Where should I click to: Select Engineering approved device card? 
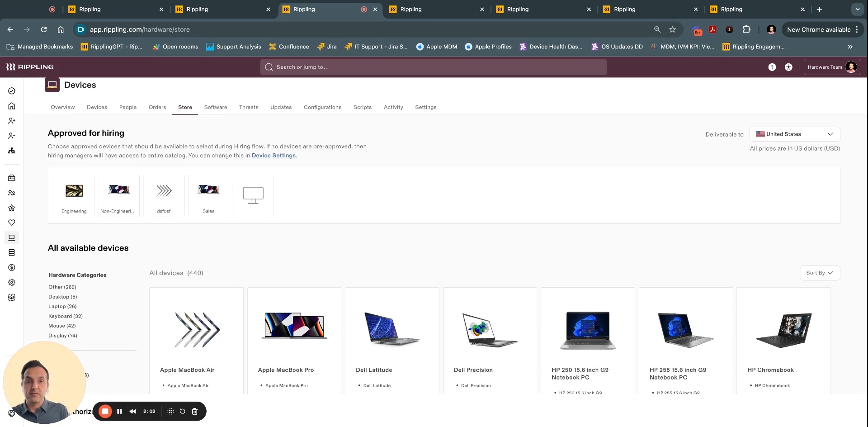coord(74,195)
